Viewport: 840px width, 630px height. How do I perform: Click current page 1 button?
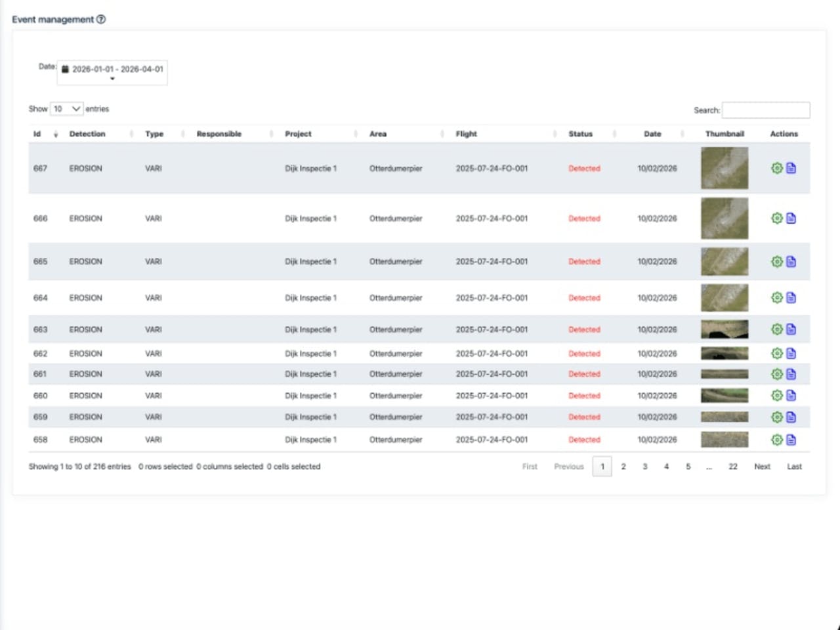tap(602, 467)
